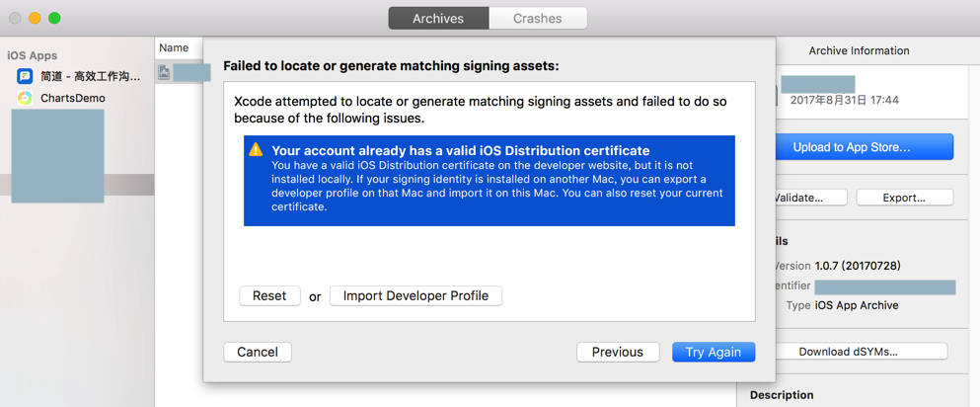Image resolution: width=980 pixels, height=407 pixels.
Task: Go back with the Previous button
Action: (x=618, y=352)
